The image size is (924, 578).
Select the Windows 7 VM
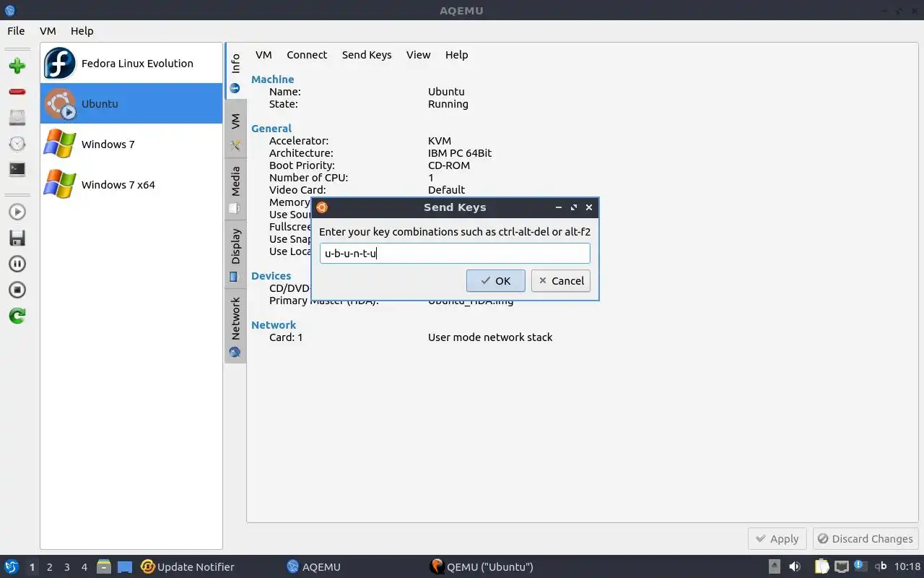(x=131, y=144)
